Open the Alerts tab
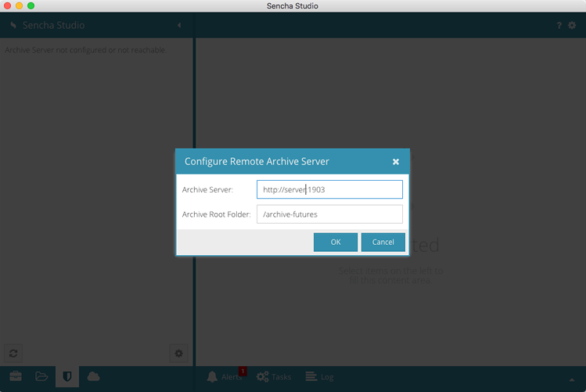Image resolution: width=586 pixels, height=392 pixels. click(x=225, y=376)
